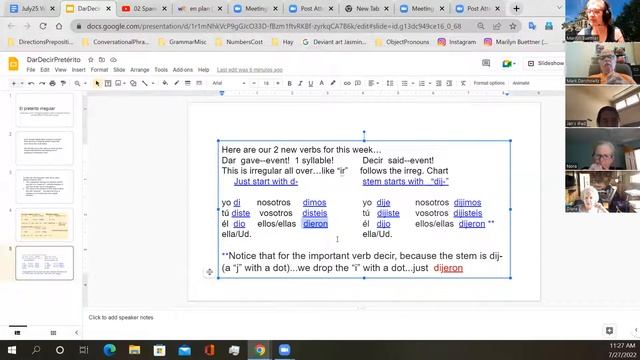Switch to grid view icon

(53, 333)
